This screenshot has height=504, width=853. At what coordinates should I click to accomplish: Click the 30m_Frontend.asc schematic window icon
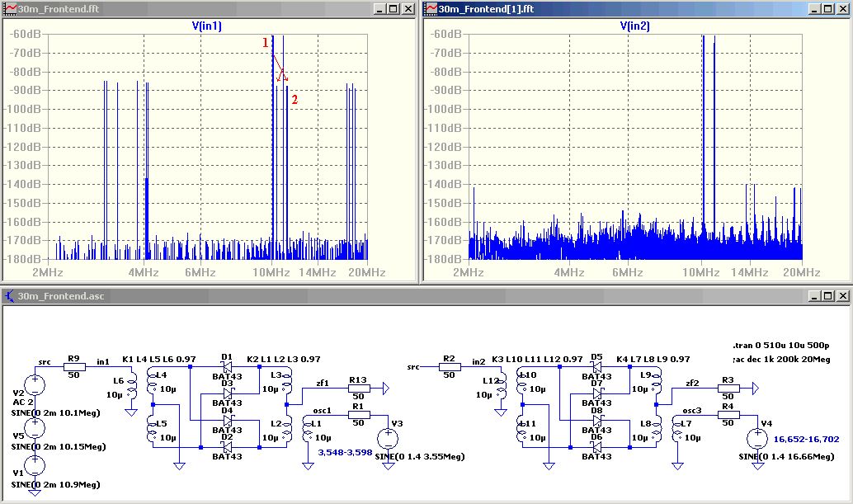tap(10, 295)
